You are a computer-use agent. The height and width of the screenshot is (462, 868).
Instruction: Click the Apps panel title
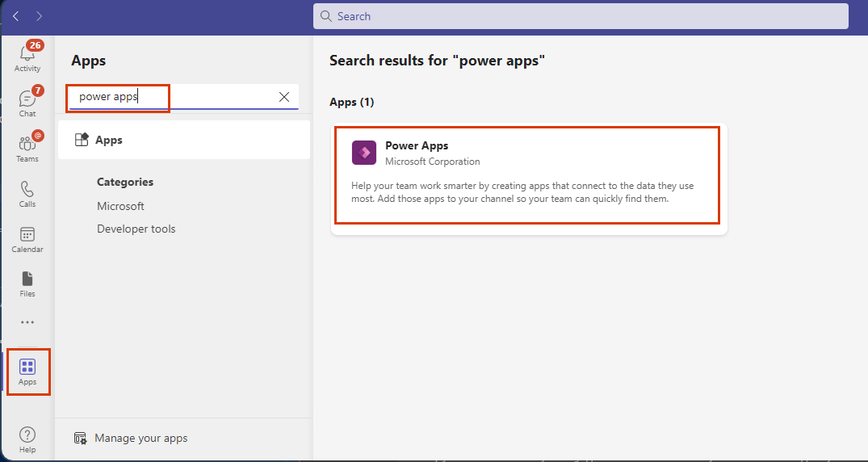click(x=89, y=61)
